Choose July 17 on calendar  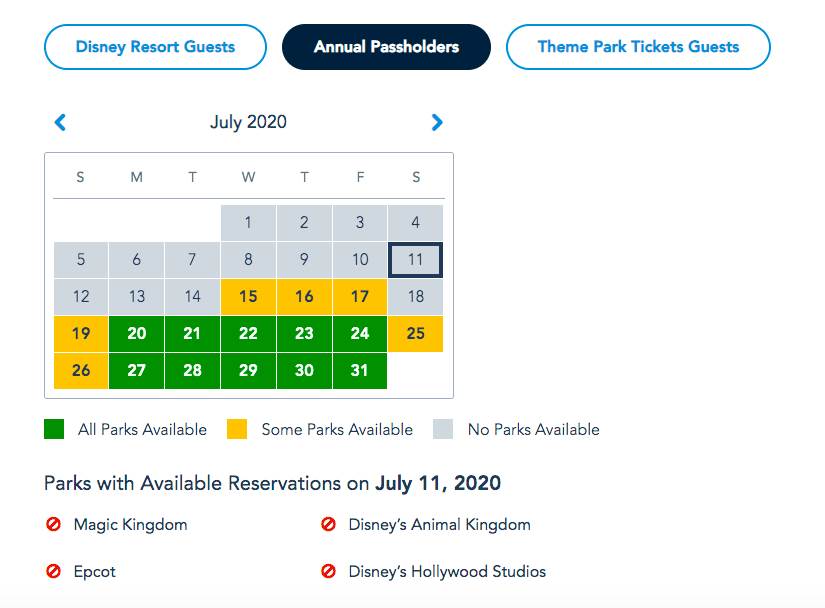[x=360, y=296]
